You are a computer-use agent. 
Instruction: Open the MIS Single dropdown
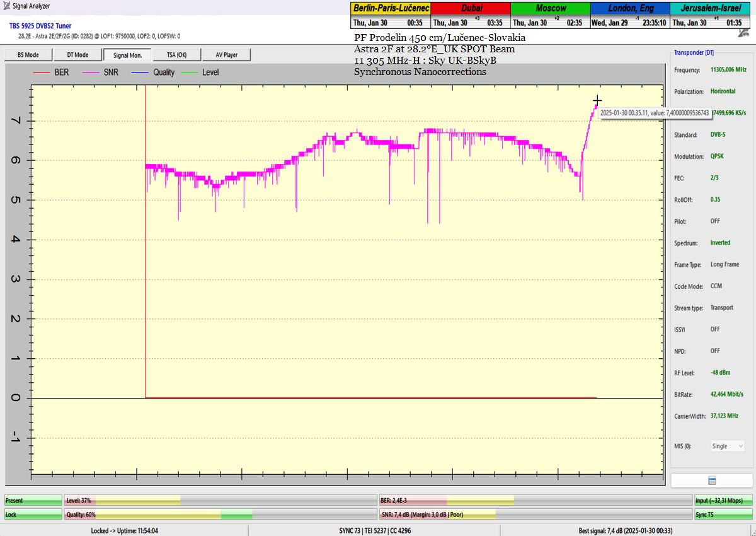(x=727, y=446)
